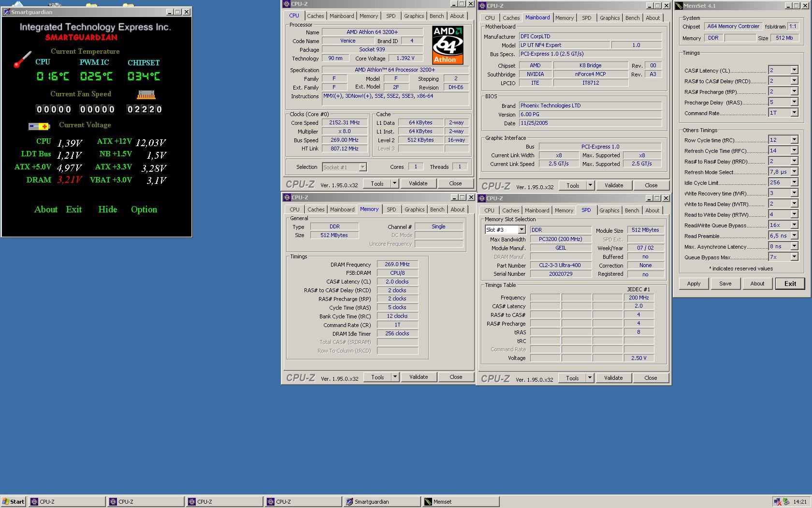Click Apply in MemSet

point(694,284)
